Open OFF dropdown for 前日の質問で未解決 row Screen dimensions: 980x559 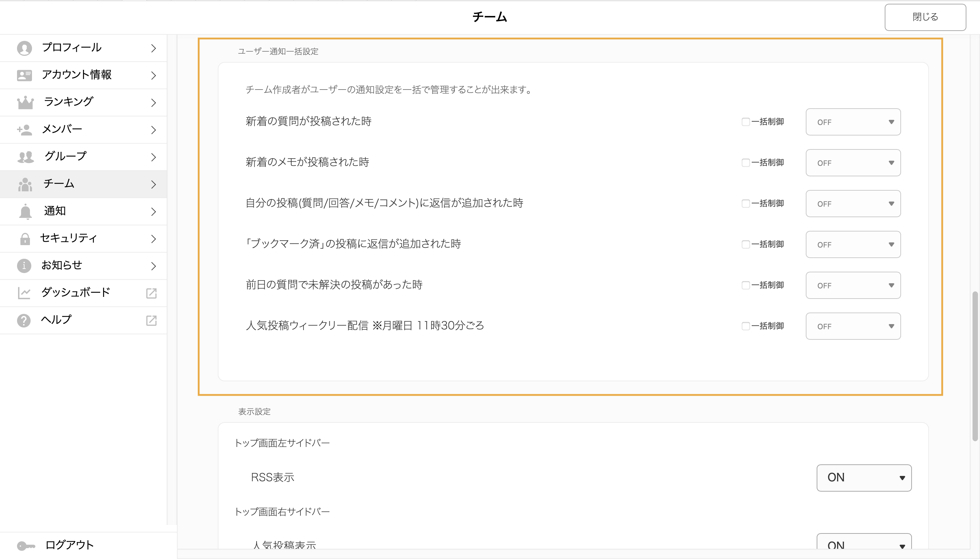point(853,286)
